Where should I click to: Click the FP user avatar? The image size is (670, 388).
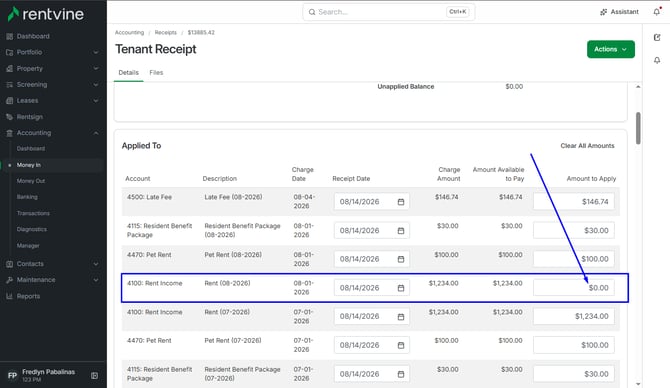pyautogui.click(x=12, y=376)
